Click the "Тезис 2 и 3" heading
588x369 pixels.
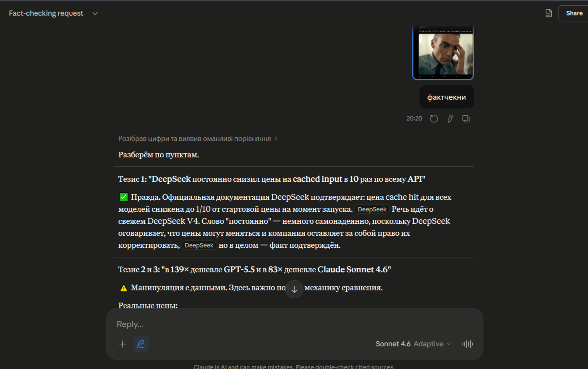click(255, 269)
